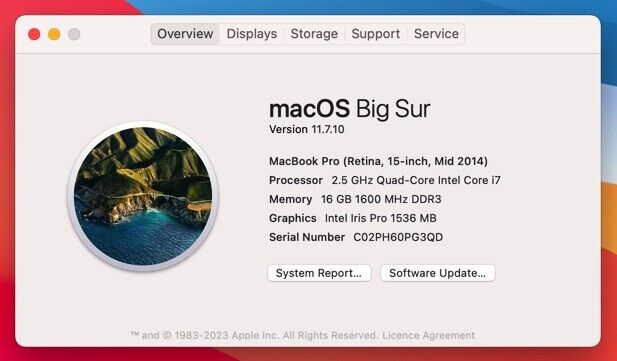Select the Overview tab
The height and width of the screenshot is (361, 617).
click(x=185, y=34)
